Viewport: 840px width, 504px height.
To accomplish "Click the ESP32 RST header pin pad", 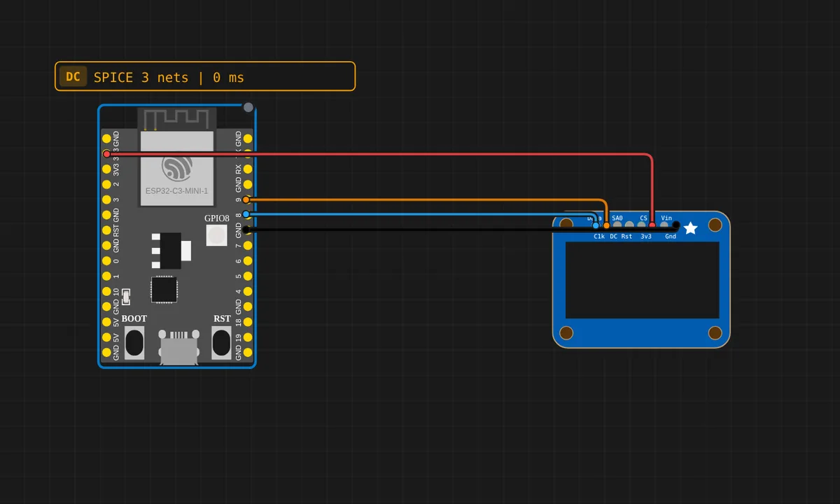I will tap(106, 230).
